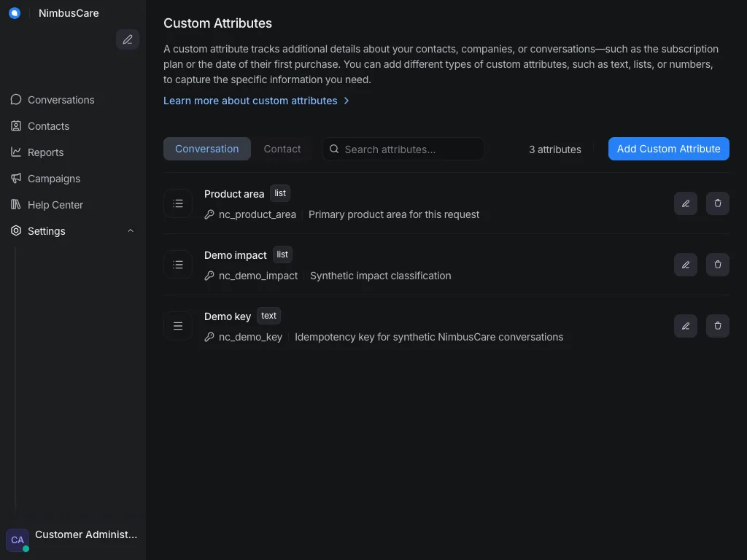Click the list icon for Product area
Viewport: 747px width, 560px height.
point(178,203)
